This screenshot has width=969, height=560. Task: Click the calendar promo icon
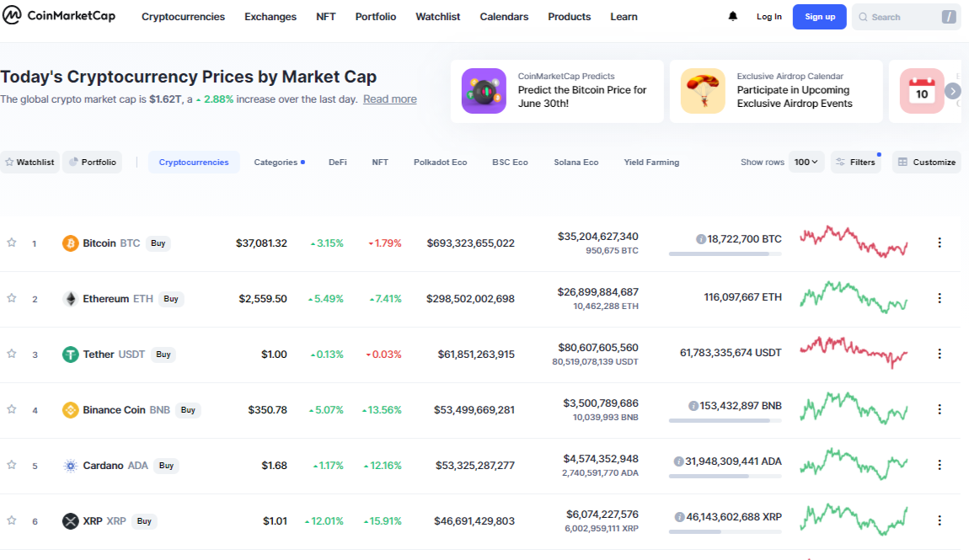point(922,91)
